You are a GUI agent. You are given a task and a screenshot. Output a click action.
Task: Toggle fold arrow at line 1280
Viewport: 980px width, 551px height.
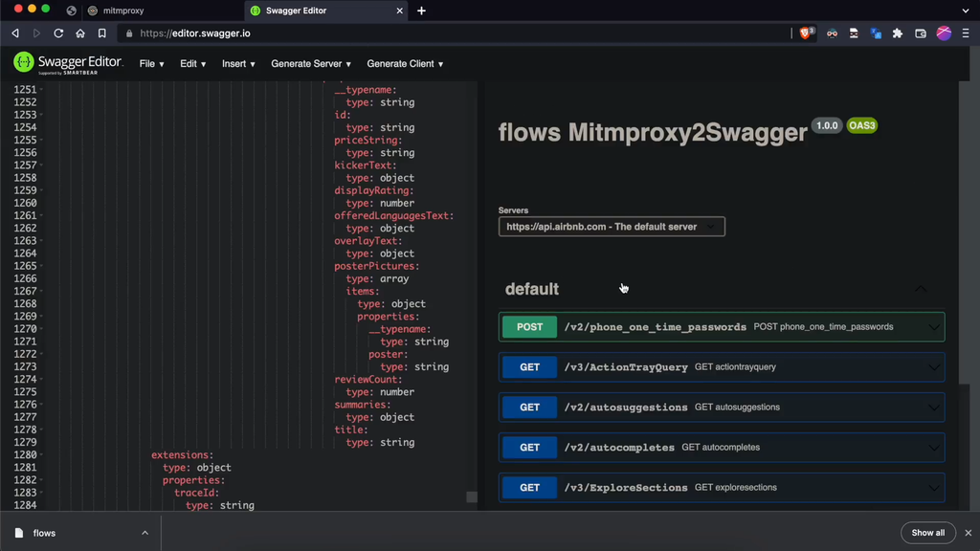(x=41, y=455)
